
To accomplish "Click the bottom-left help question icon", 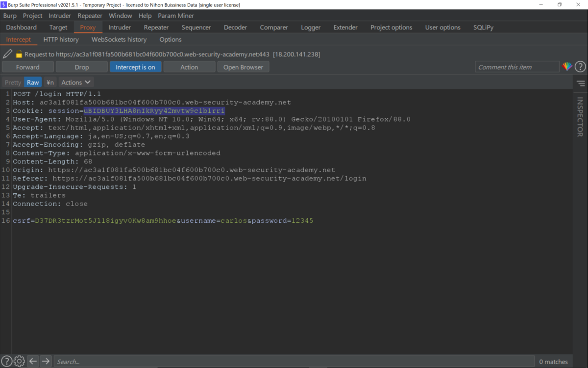I will coord(6,362).
